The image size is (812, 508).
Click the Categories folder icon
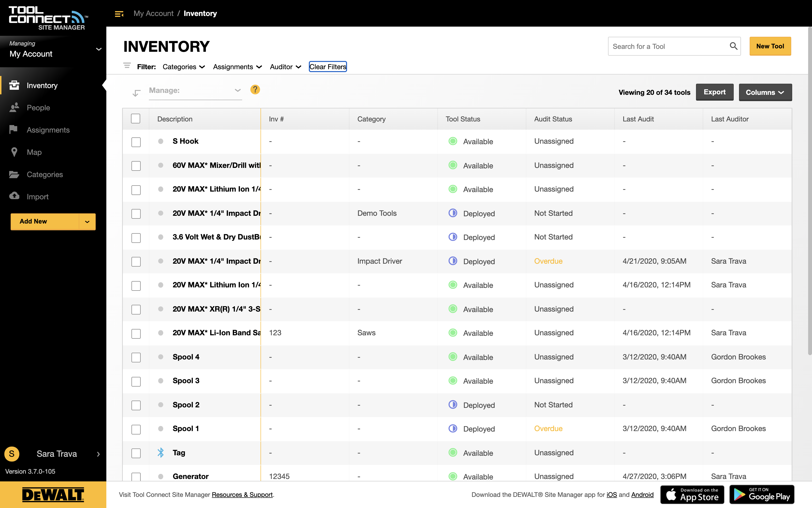coord(14,174)
